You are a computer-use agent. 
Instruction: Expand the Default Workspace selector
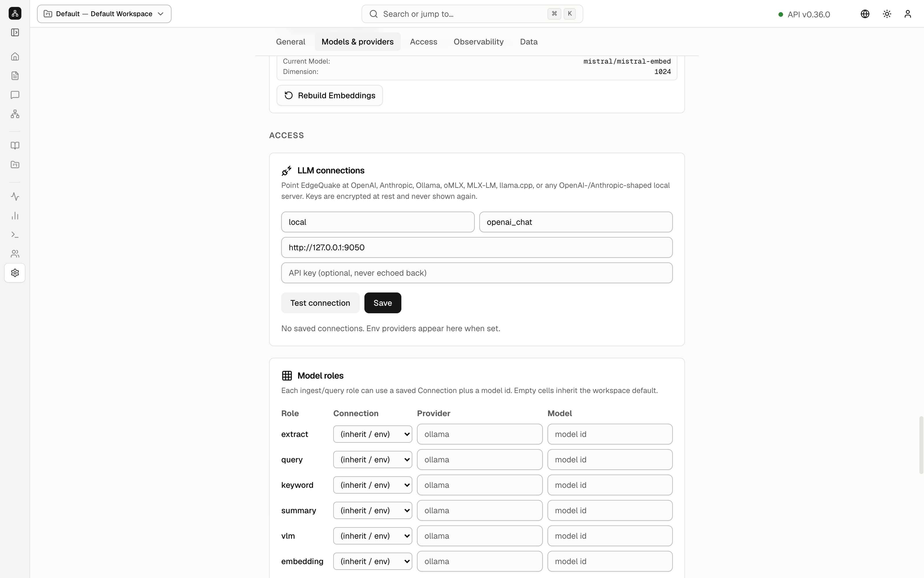(104, 14)
